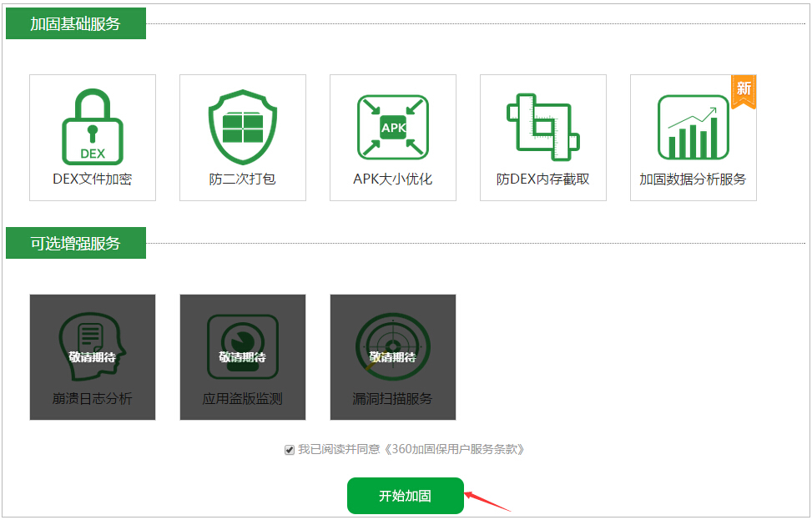Click the 漏洞扫描服务 crosshair icon card

coord(393,357)
